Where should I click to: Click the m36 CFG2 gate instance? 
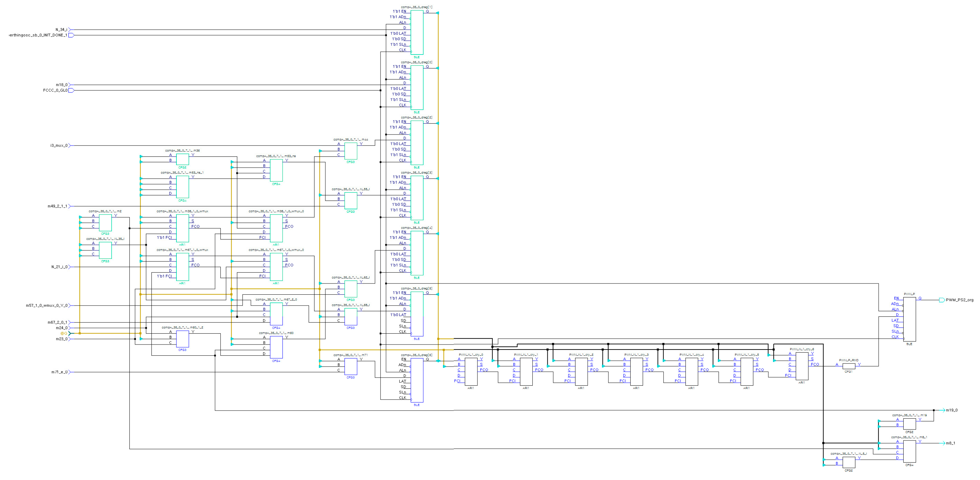click(183, 159)
